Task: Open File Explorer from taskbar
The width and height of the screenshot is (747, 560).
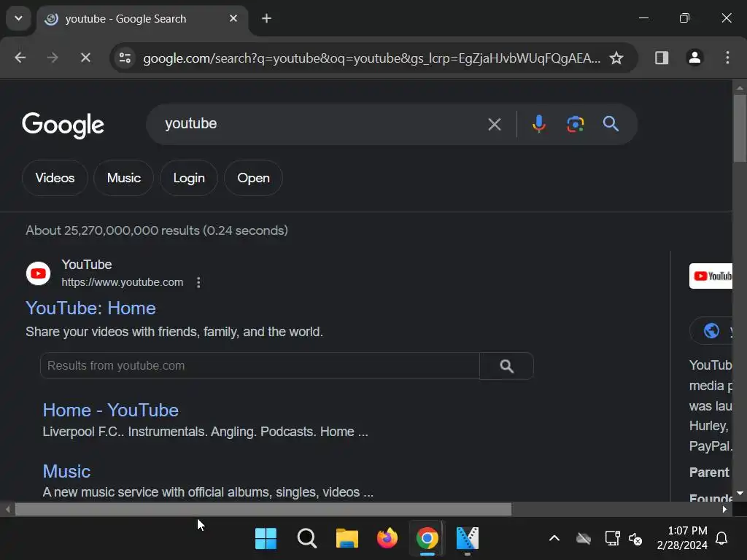Action: (347, 539)
